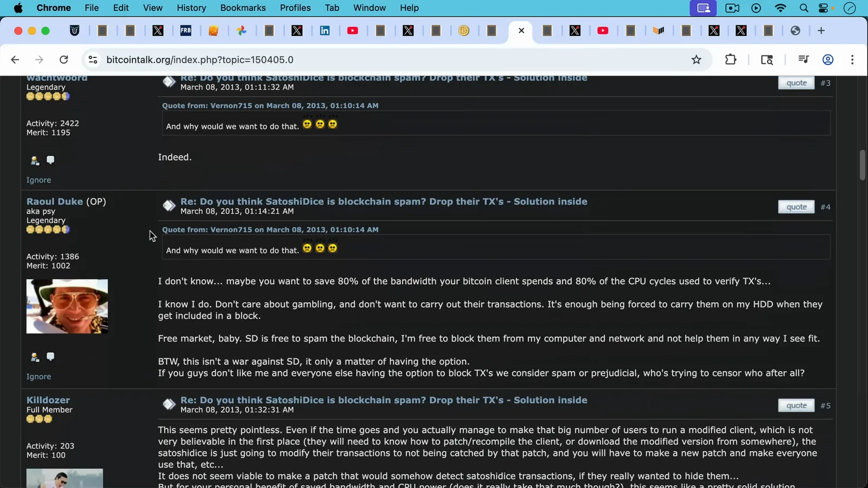This screenshot has height=488, width=868.
Task: View Raoul Duke's profile via profile icon
Action: (x=35, y=357)
